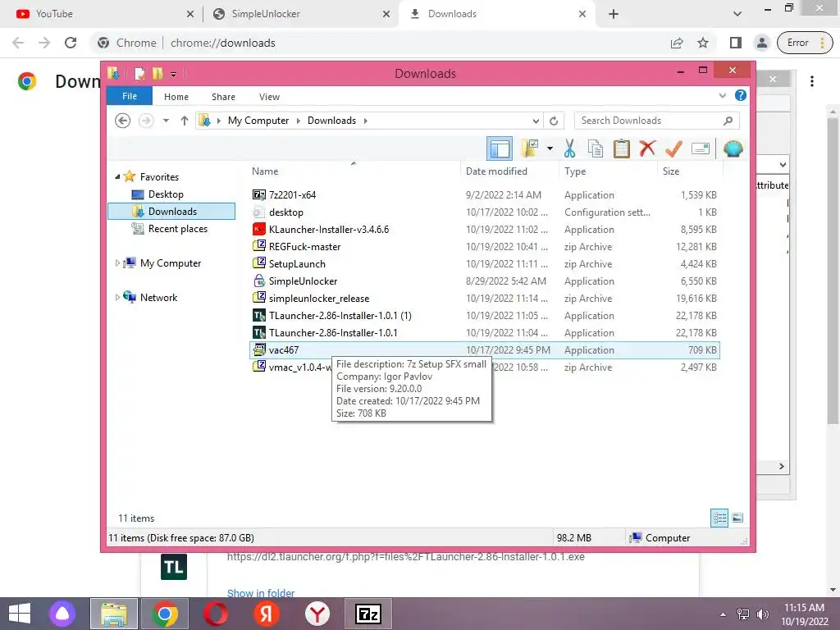840x630 pixels.
Task: Click My Computer in the address breadcrumb
Action: pos(258,121)
